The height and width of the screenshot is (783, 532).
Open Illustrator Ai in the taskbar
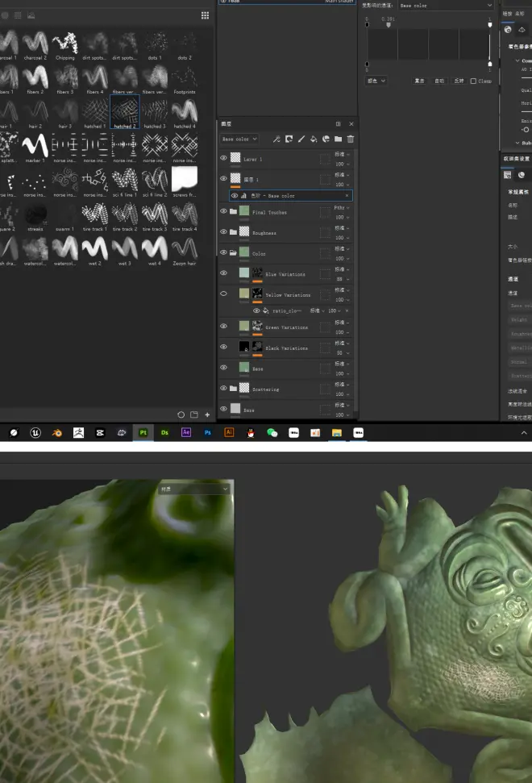[229, 432]
